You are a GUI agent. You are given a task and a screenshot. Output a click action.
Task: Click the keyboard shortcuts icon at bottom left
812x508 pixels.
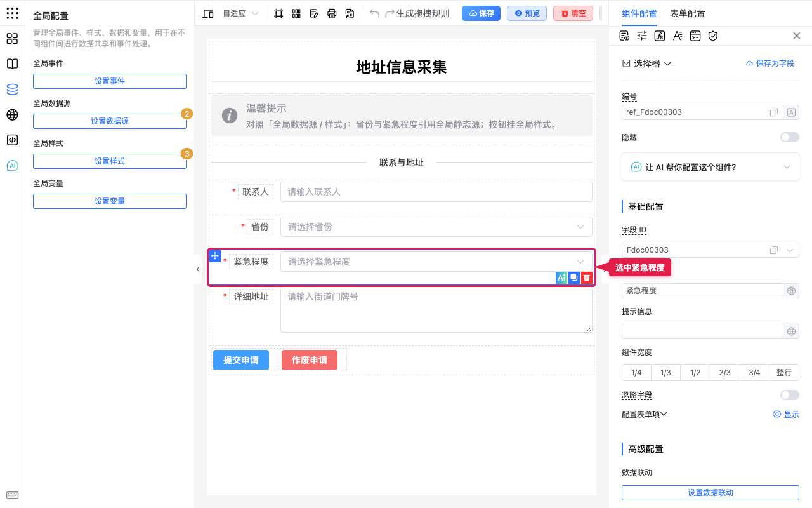(12, 495)
